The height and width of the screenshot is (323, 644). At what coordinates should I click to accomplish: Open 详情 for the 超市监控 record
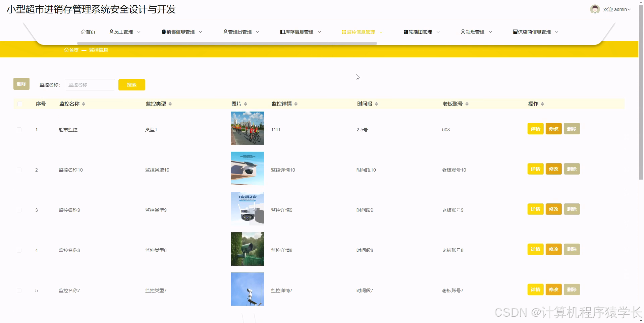point(535,129)
